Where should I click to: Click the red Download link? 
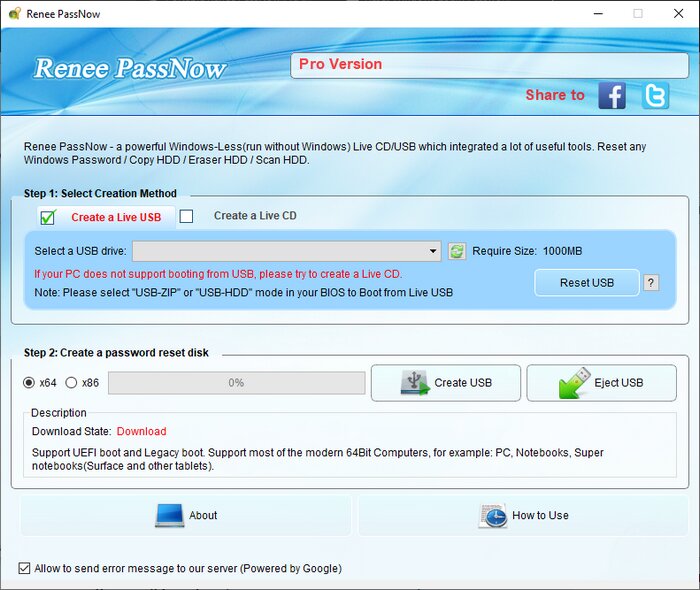coord(141,431)
